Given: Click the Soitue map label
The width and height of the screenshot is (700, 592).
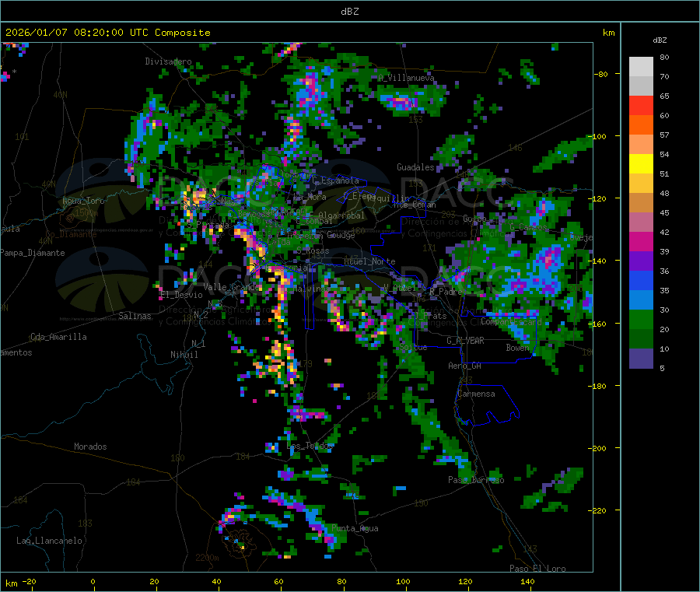Looking at the screenshot, I should coord(414,346).
